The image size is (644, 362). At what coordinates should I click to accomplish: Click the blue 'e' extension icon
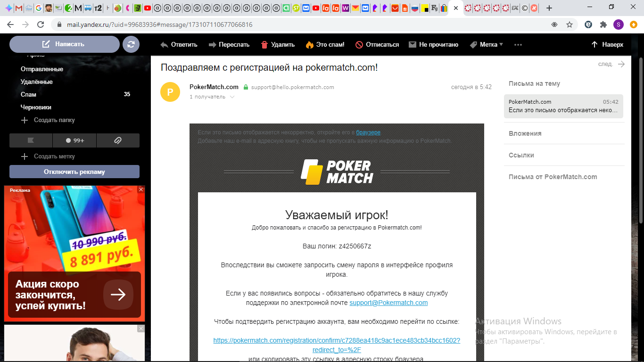point(588,25)
